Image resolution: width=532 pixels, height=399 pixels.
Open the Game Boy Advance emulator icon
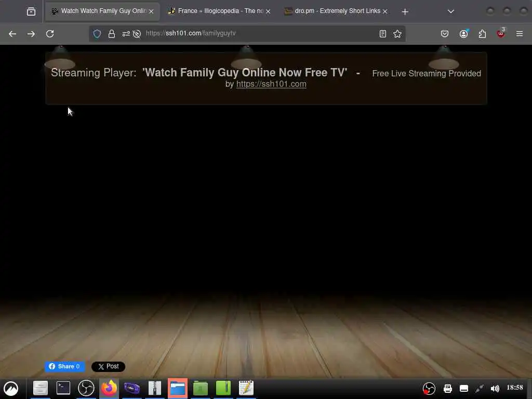click(131, 388)
